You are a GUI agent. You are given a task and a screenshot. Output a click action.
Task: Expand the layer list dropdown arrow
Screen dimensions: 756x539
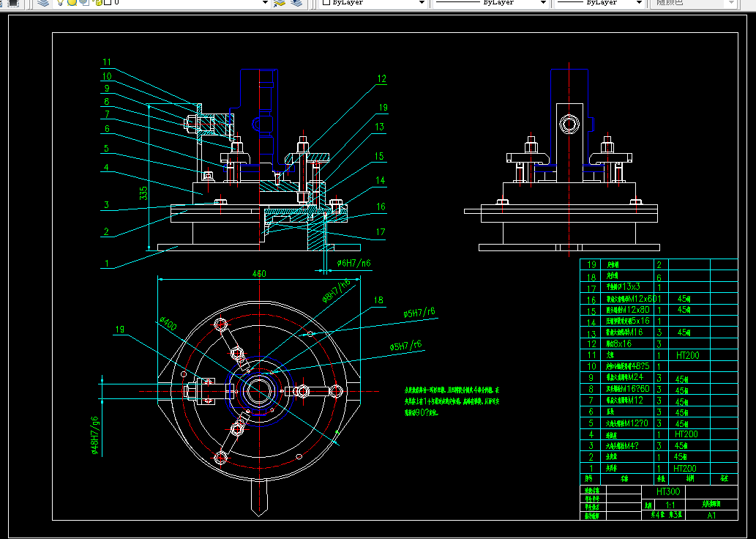pos(265,2)
